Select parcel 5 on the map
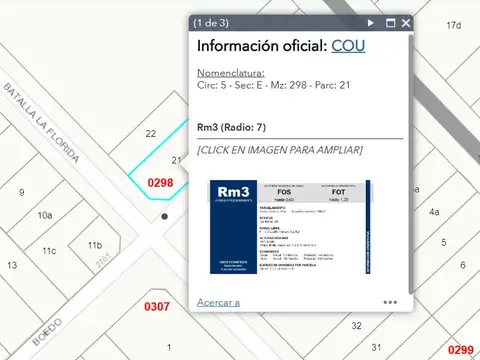 [444, 242]
